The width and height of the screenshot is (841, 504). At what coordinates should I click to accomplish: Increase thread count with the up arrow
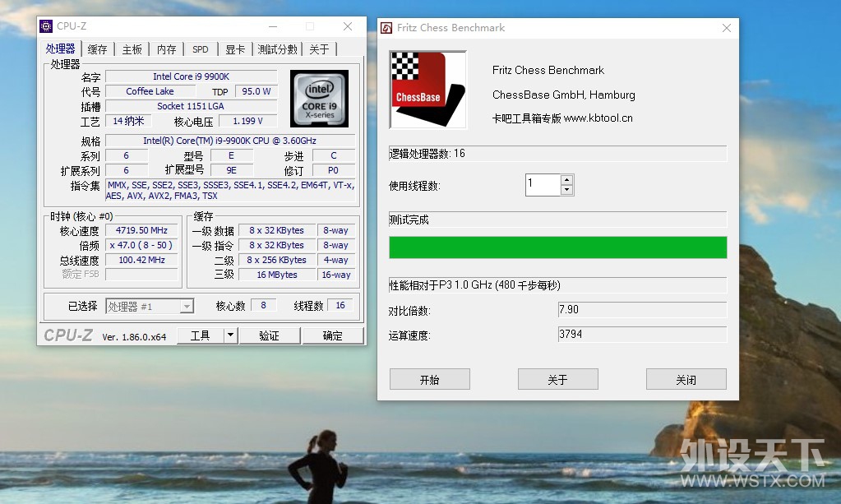pyautogui.click(x=567, y=179)
